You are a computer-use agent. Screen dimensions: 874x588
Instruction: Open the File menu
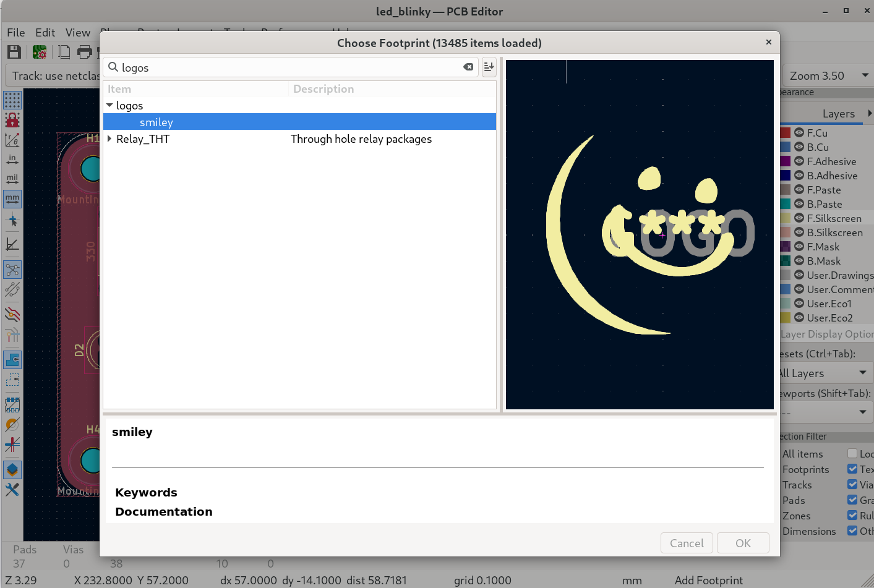[x=16, y=33]
